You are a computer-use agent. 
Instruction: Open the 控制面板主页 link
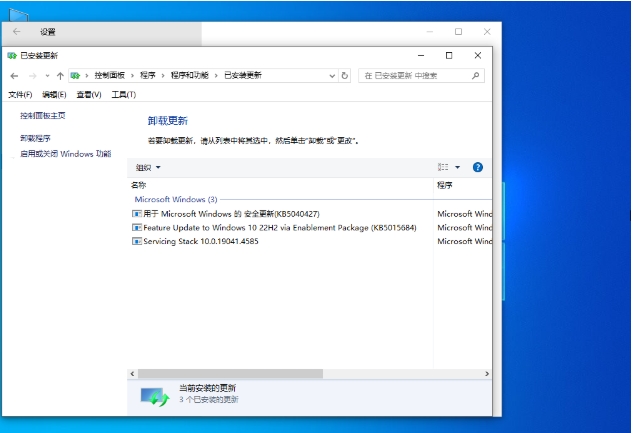(x=43, y=116)
